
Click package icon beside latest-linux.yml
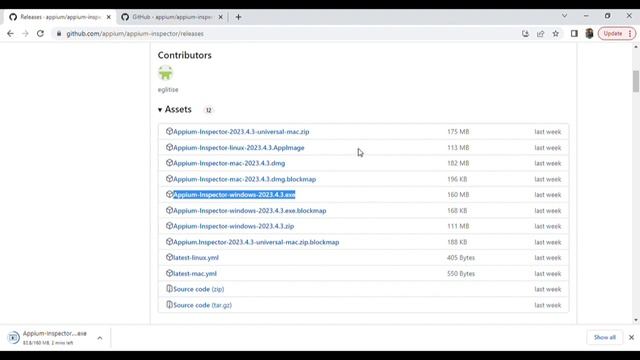tap(169, 257)
